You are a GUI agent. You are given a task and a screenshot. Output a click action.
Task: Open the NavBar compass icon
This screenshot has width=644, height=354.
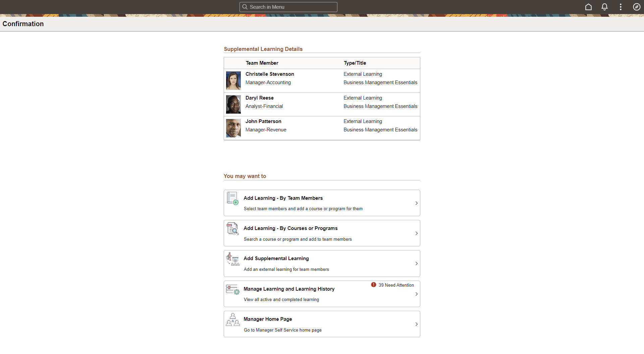click(x=637, y=7)
